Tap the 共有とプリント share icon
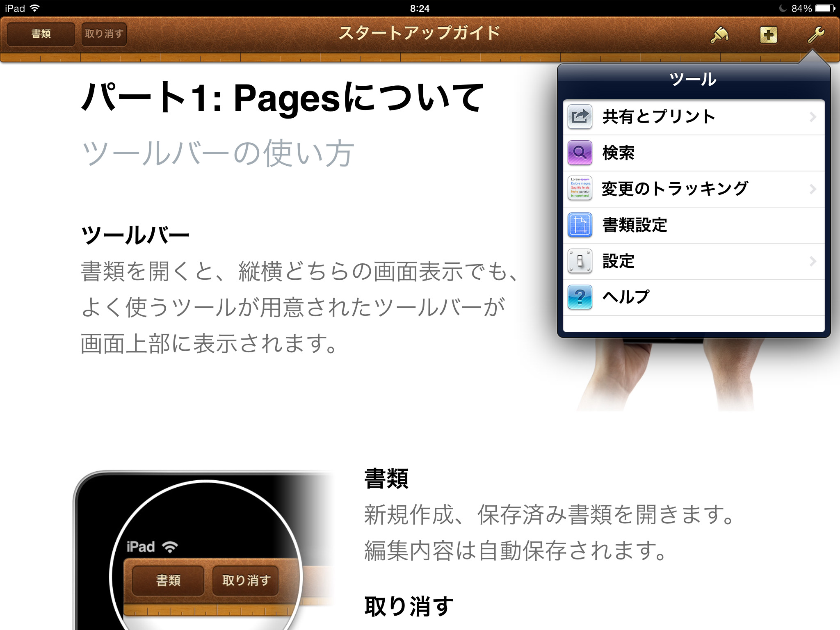840x630 pixels. coord(580,117)
